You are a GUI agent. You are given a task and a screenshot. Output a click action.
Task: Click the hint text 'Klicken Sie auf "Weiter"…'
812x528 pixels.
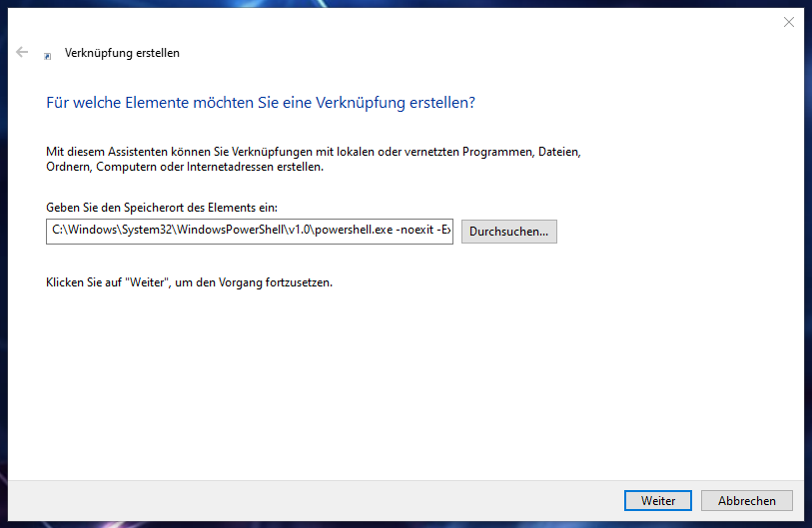tap(189, 282)
